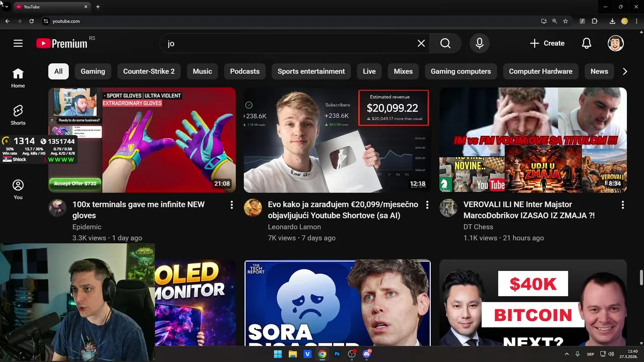This screenshot has height=362, width=644.
Task: Select the Gaming filter chip
Action: pyautogui.click(x=93, y=71)
